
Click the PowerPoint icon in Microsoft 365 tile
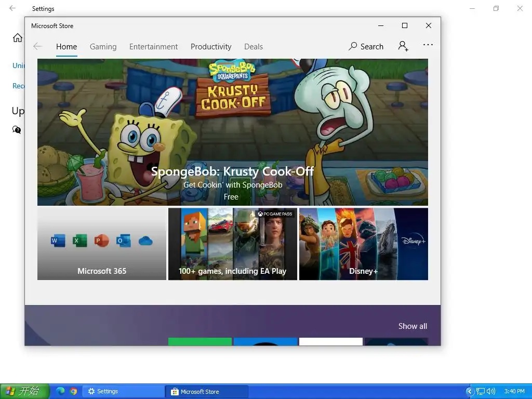101,241
